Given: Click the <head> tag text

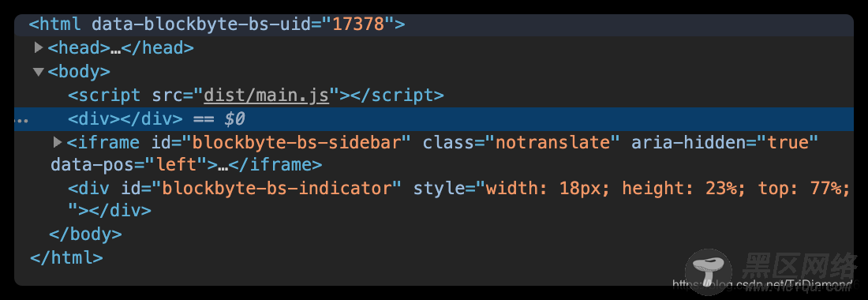Looking at the screenshot, I should [x=79, y=48].
